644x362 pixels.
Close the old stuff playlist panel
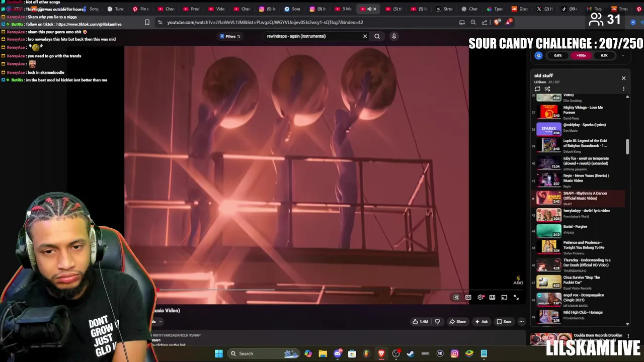tap(623, 78)
